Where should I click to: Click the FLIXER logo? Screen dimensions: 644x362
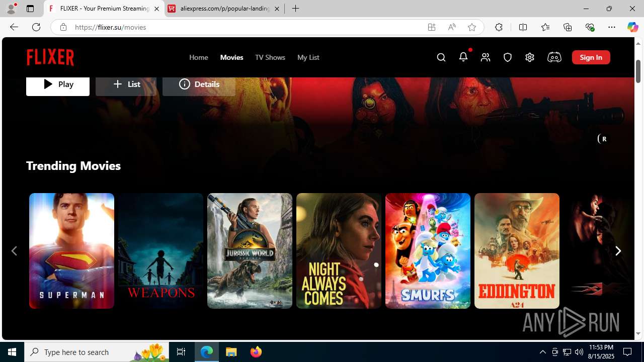[x=50, y=57]
